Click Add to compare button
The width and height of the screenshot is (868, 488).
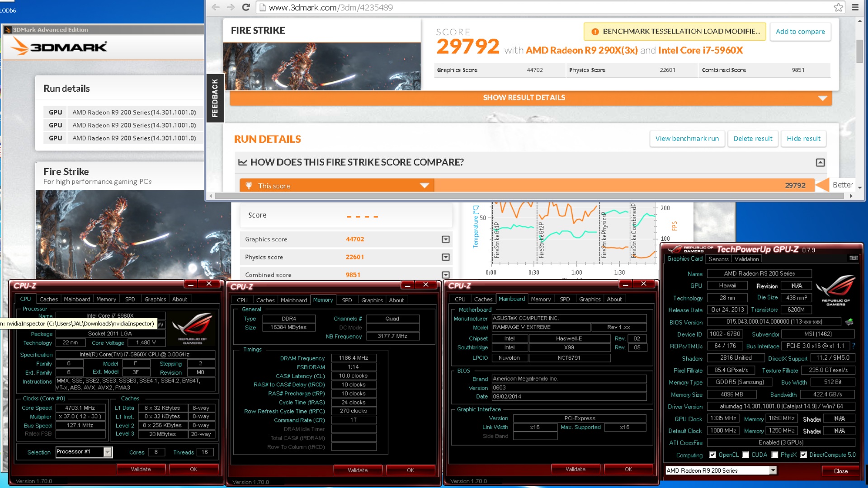click(x=800, y=32)
